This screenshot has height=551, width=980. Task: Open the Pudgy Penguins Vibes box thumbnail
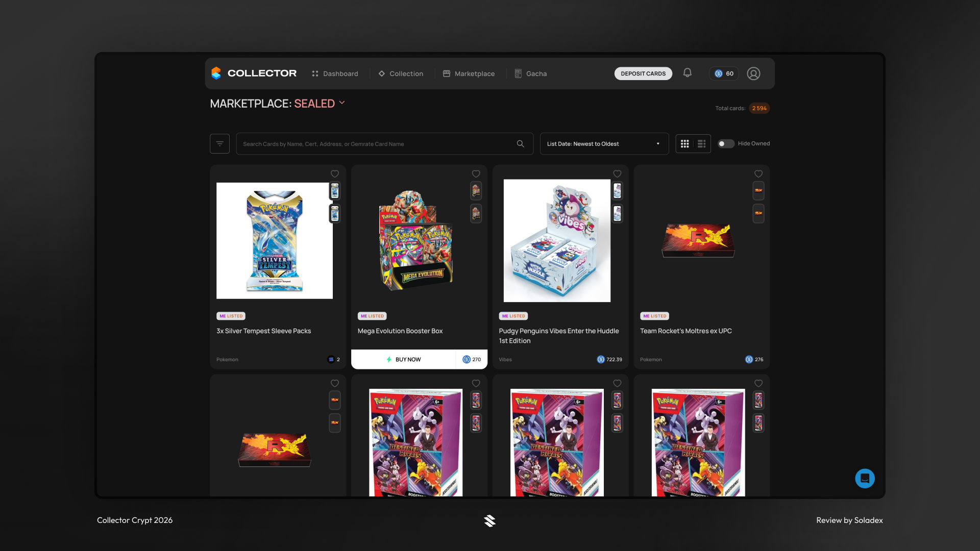coord(557,240)
